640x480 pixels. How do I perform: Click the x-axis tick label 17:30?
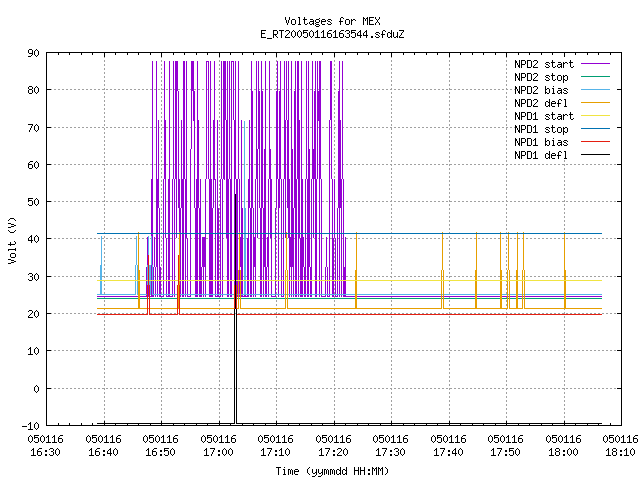pos(391,452)
